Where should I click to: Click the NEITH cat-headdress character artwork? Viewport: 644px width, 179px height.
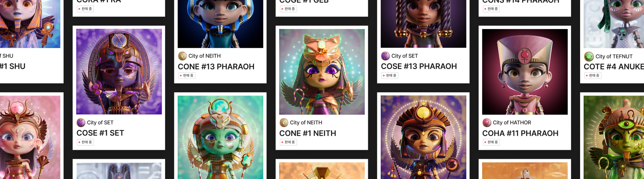322,72
